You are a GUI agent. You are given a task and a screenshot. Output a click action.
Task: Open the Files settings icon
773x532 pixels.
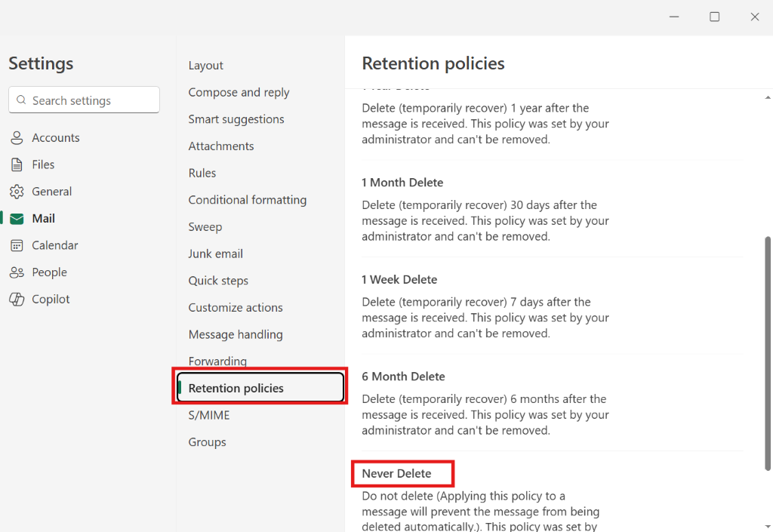[x=17, y=165]
